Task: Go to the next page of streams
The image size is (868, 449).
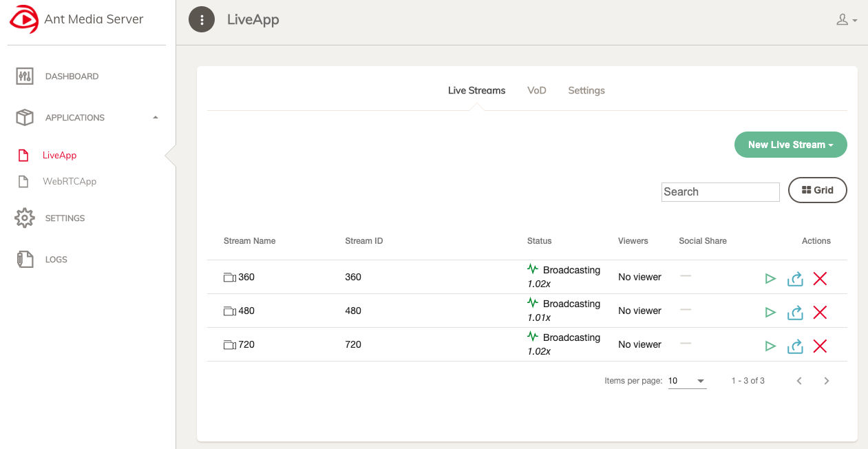Action: 827,381
